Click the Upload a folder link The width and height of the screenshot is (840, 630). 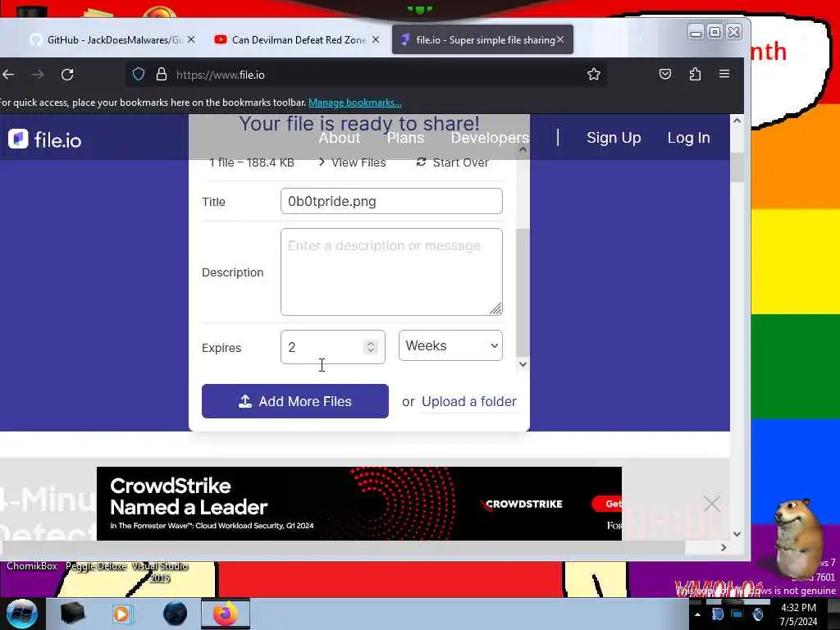[468, 401]
